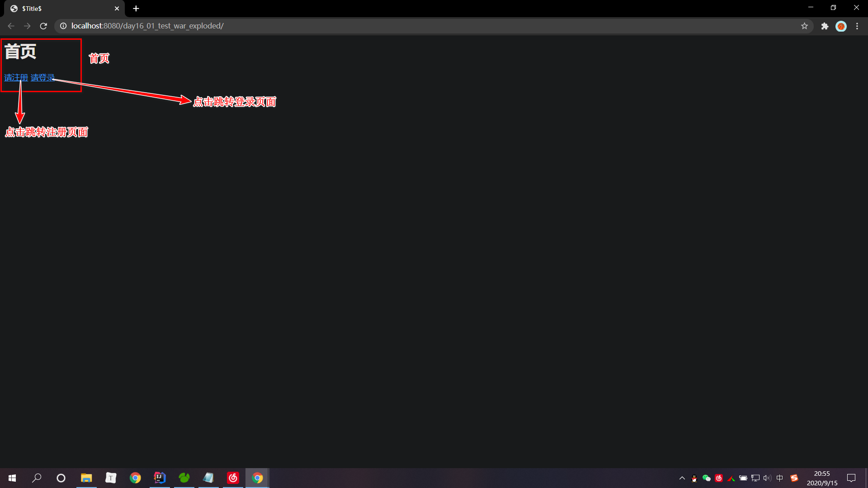868x488 pixels.
Task: Close the $Title$ tab
Action: click(x=117, y=9)
